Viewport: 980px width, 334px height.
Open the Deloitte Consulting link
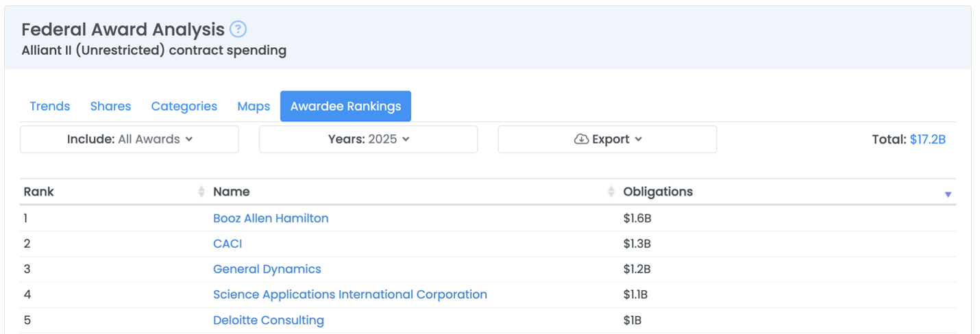[x=269, y=320]
